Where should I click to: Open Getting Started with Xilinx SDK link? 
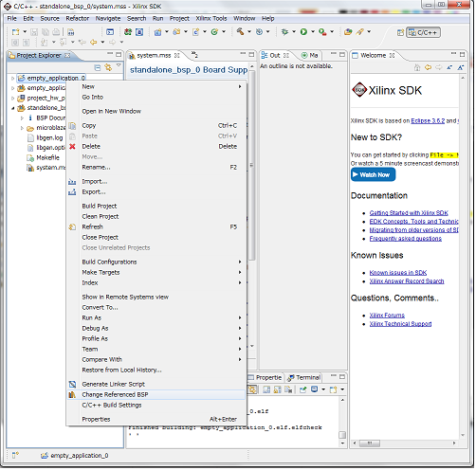(409, 213)
